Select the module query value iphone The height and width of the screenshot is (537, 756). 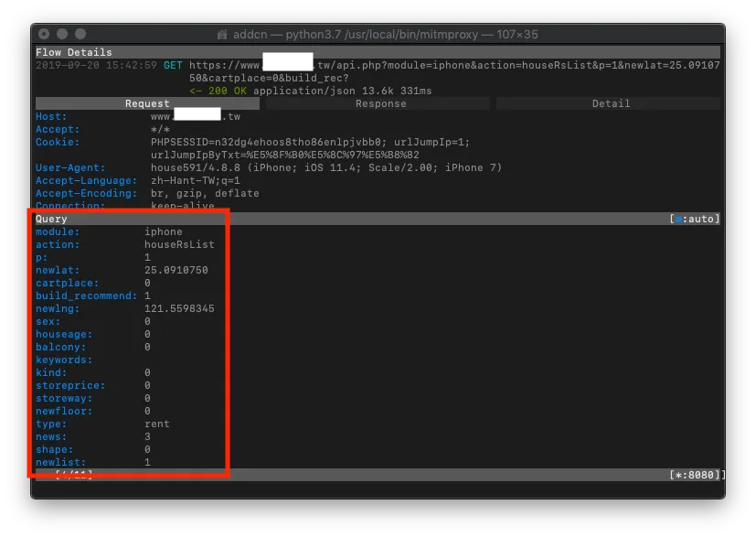(x=164, y=232)
